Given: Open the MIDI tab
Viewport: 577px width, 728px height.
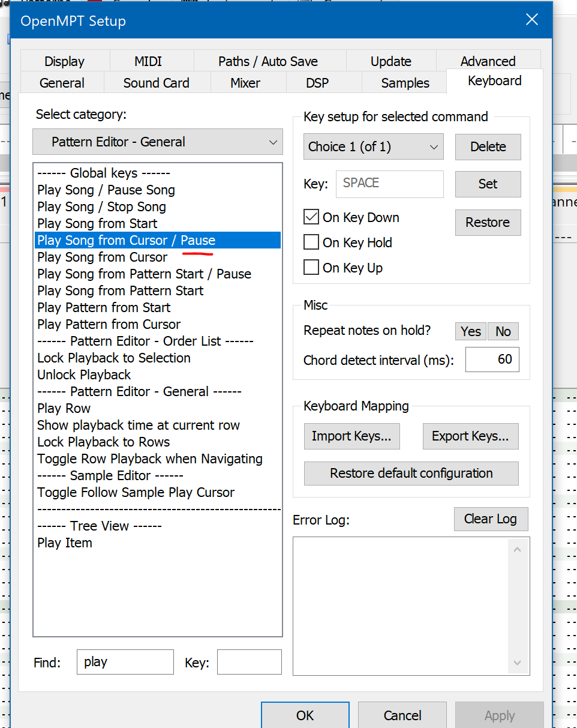Looking at the screenshot, I should click(148, 61).
